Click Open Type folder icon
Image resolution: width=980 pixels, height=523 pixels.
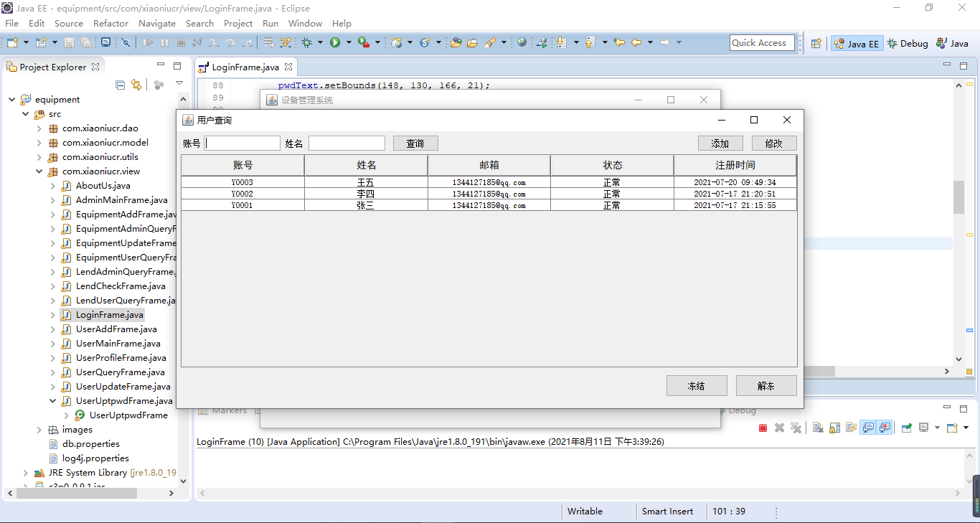[x=456, y=43]
